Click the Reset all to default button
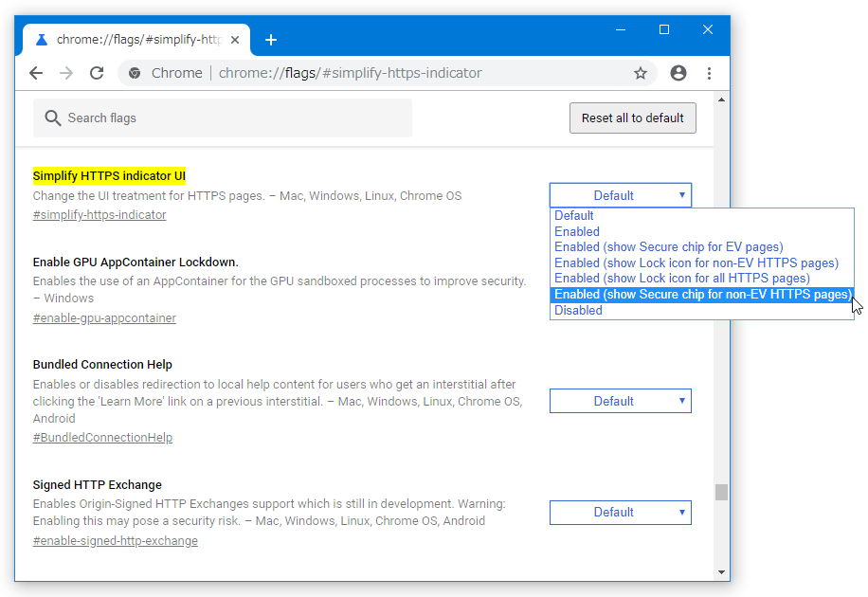 (633, 118)
